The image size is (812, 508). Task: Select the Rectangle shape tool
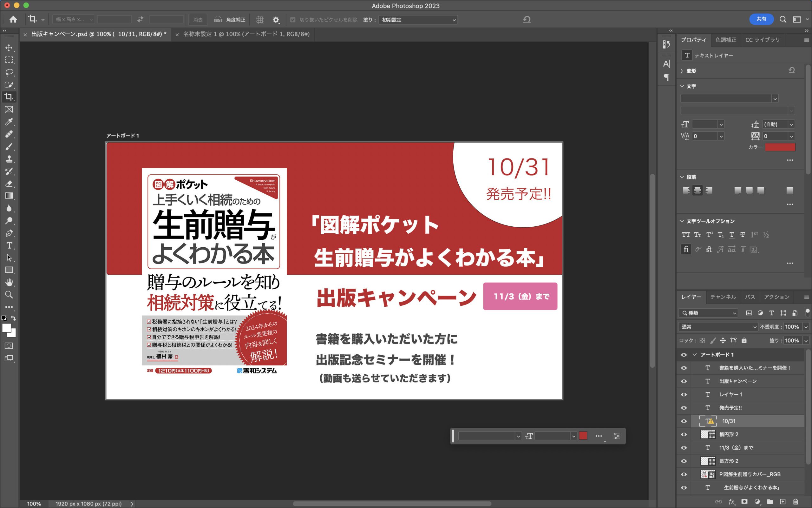pyautogui.click(x=9, y=270)
